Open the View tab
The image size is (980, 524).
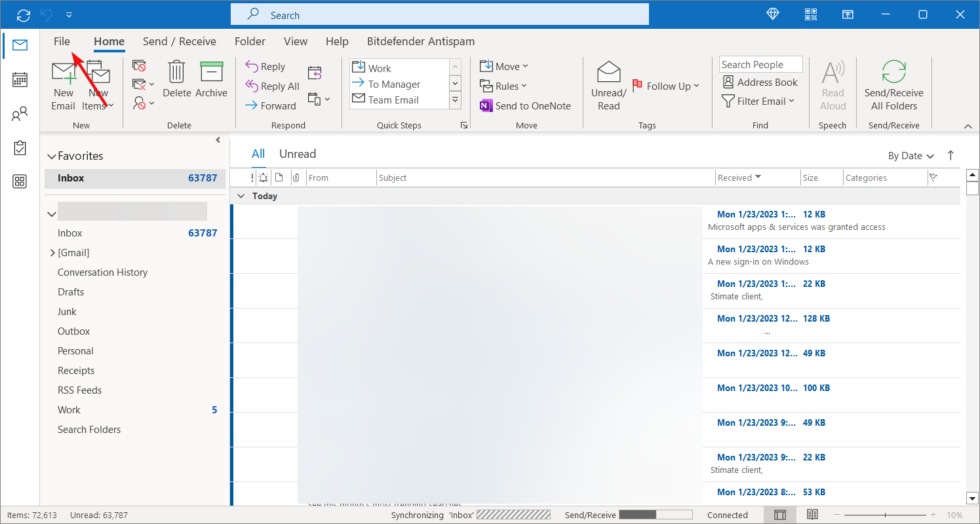296,41
